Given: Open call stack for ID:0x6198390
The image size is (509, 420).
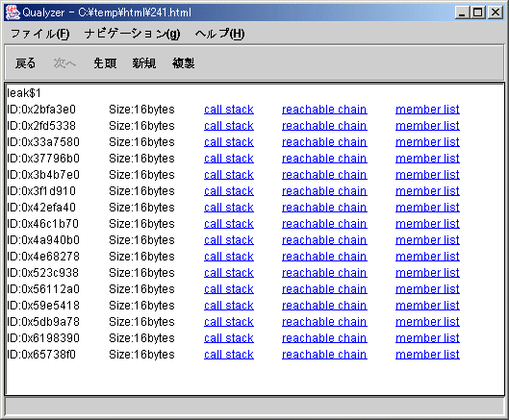Looking at the screenshot, I should click(229, 338).
